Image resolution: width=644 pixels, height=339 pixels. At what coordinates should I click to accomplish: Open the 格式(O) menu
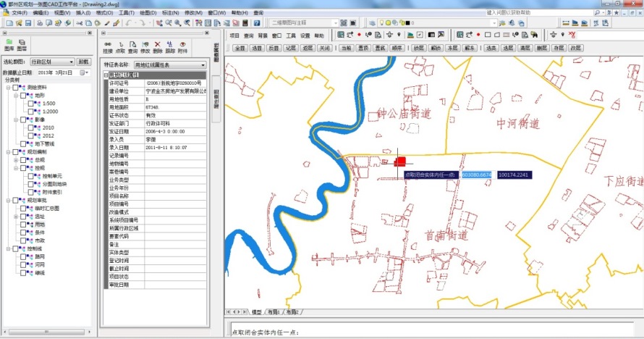tap(104, 13)
